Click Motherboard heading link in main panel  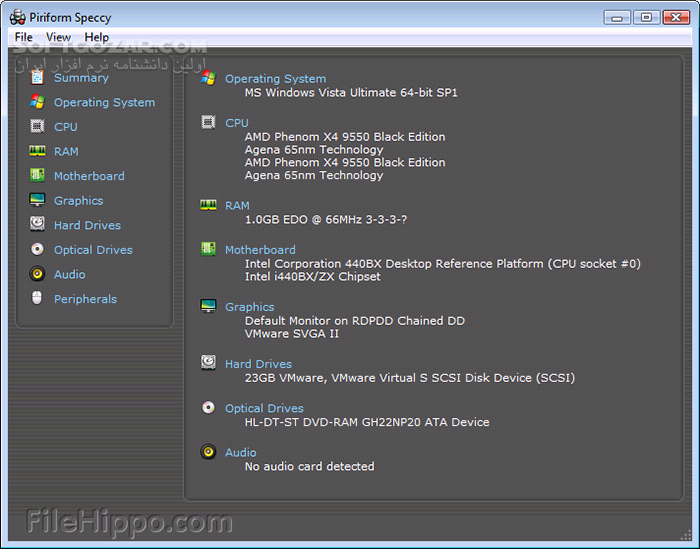pos(260,250)
